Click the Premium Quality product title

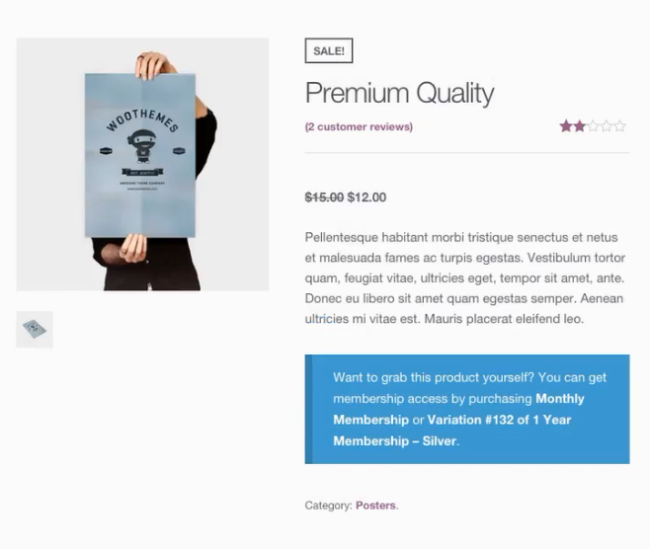pyautogui.click(x=399, y=94)
